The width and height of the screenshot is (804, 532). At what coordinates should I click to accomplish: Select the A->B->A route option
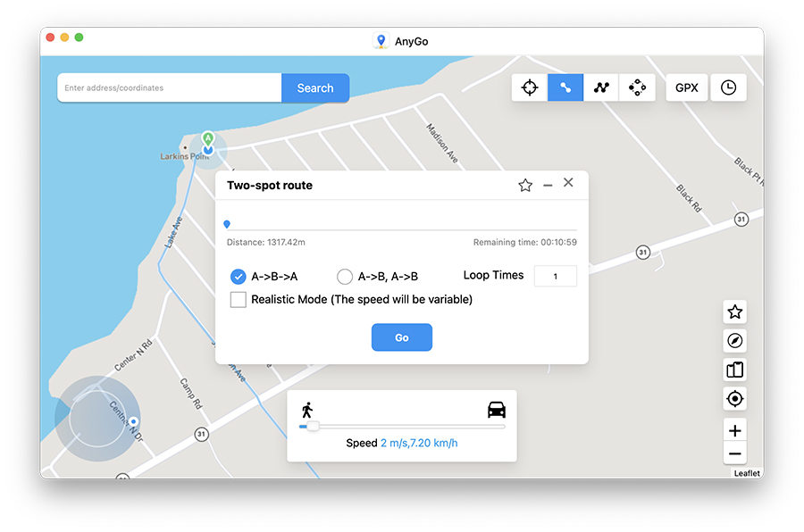tap(239, 277)
